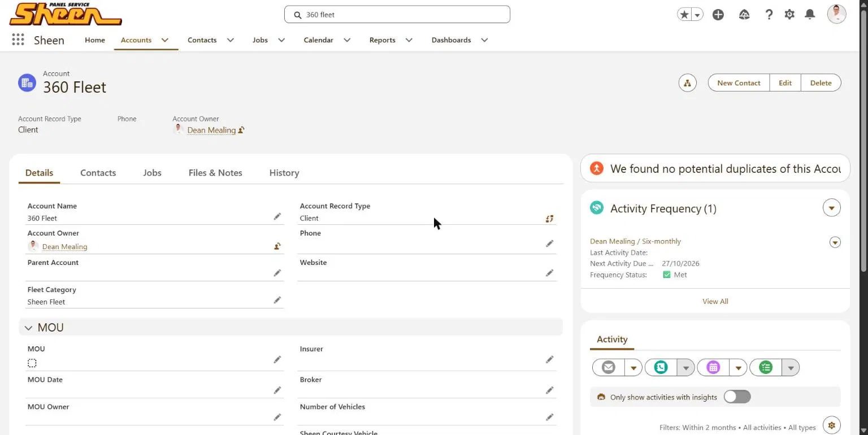
Task: Edit Phone field pencil icon
Action: 549,243
